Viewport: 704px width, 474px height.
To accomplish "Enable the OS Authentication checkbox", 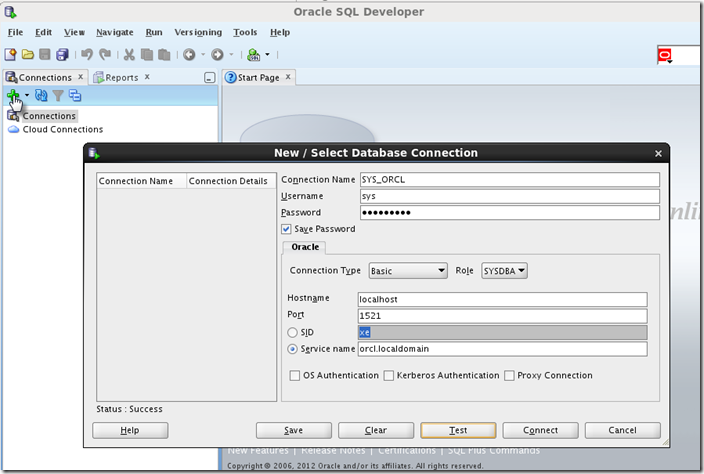I will tap(295, 376).
